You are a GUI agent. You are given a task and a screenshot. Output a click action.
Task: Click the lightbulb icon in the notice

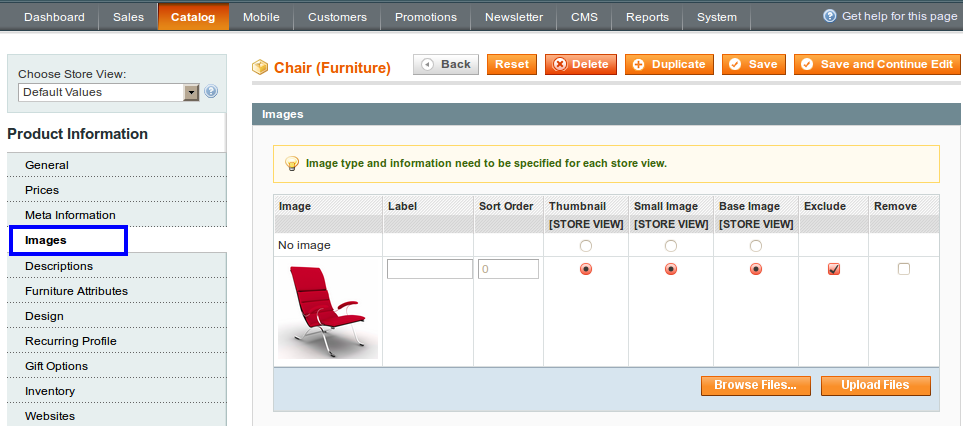click(292, 164)
